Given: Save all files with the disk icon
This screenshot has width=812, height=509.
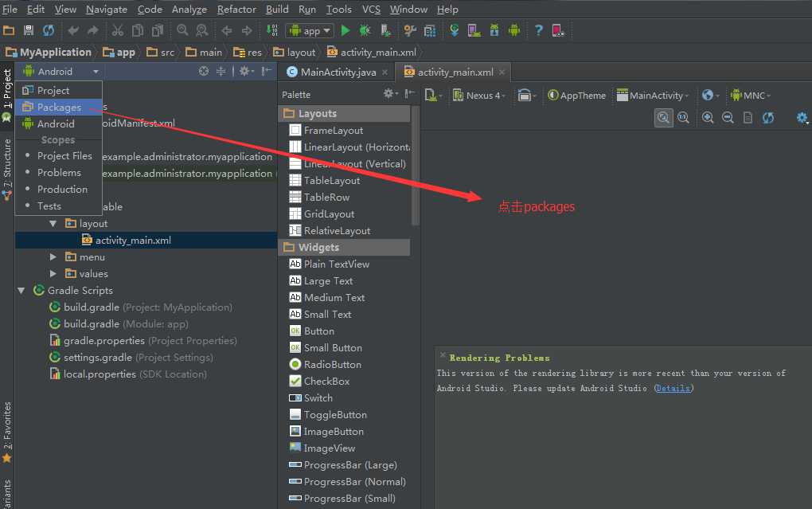Looking at the screenshot, I should (x=29, y=30).
